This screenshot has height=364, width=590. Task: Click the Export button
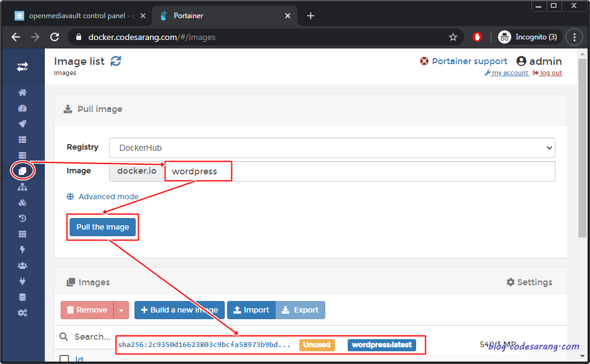300,310
